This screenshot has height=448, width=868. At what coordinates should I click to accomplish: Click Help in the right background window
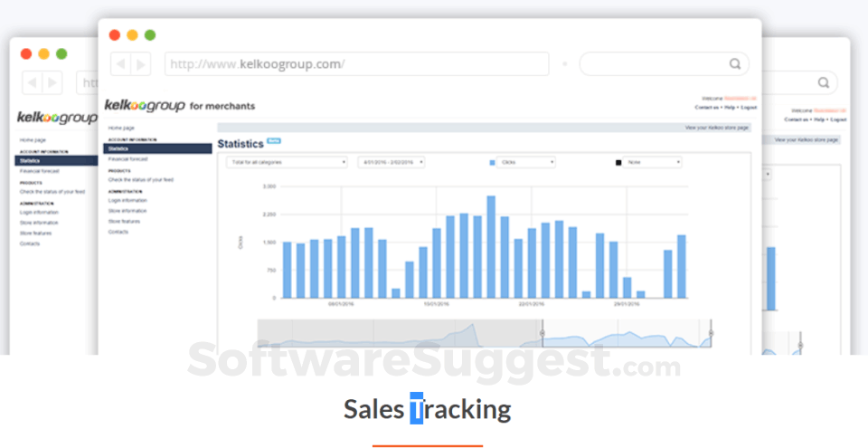(819, 119)
